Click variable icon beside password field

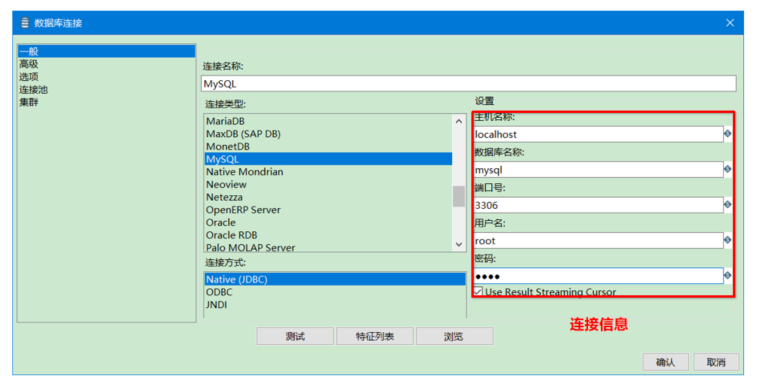[727, 275]
